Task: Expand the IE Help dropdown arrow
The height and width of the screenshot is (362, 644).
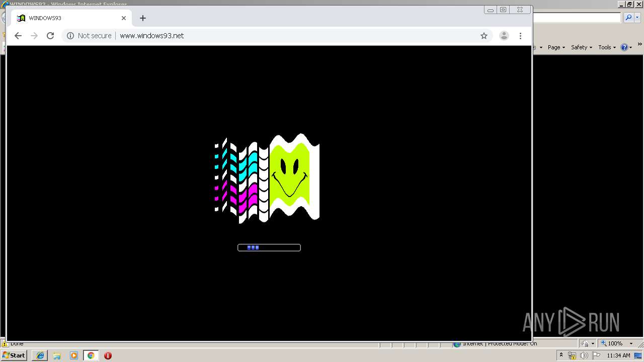Action: pos(631,48)
